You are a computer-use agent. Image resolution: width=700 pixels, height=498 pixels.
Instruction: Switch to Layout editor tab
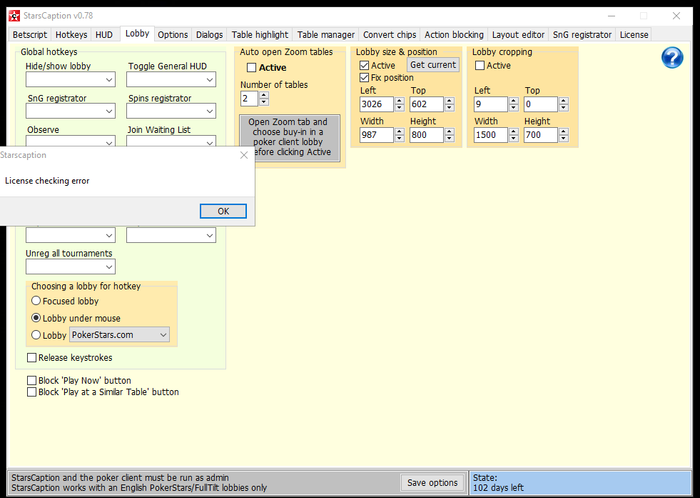518,35
